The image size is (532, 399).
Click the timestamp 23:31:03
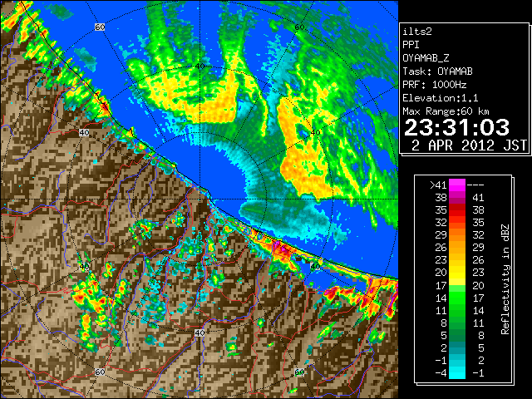click(456, 127)
